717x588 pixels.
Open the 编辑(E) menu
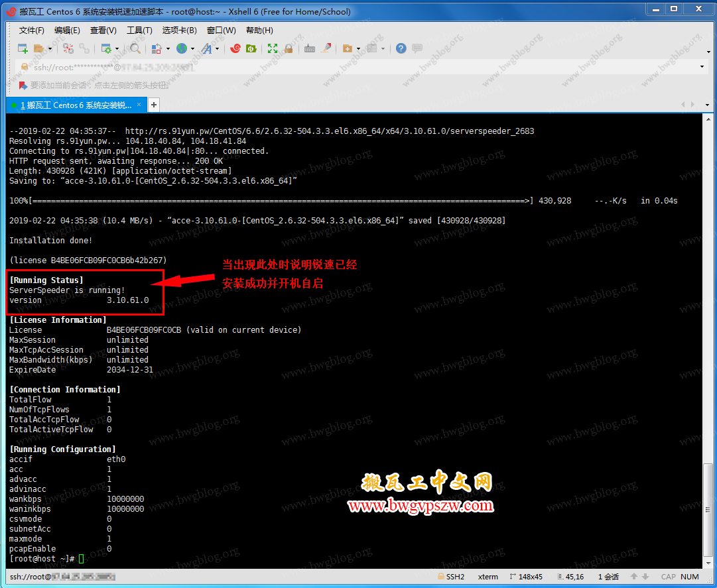tap(67, 30)
